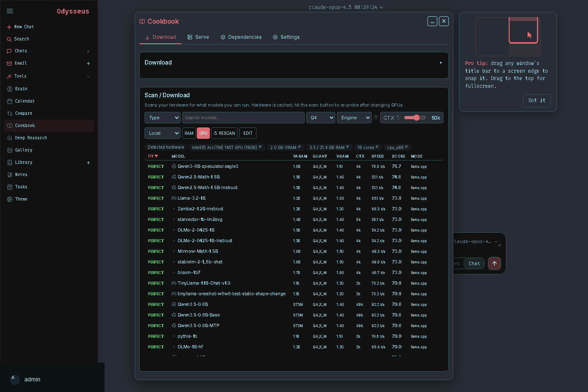Open Deep Research from its sidebar icon
The image size is (588, 392).
[10, 138]
